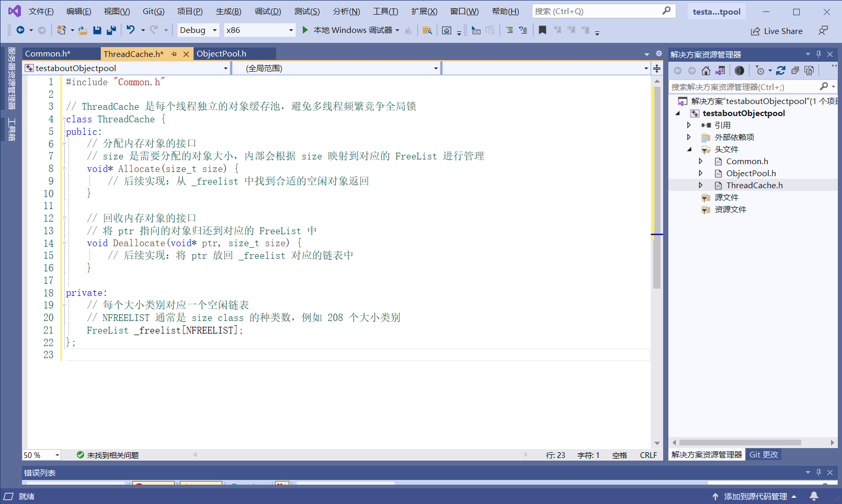
Task: Collapse all icon in Solution Explorer
Action: click(x=795, y=71)
